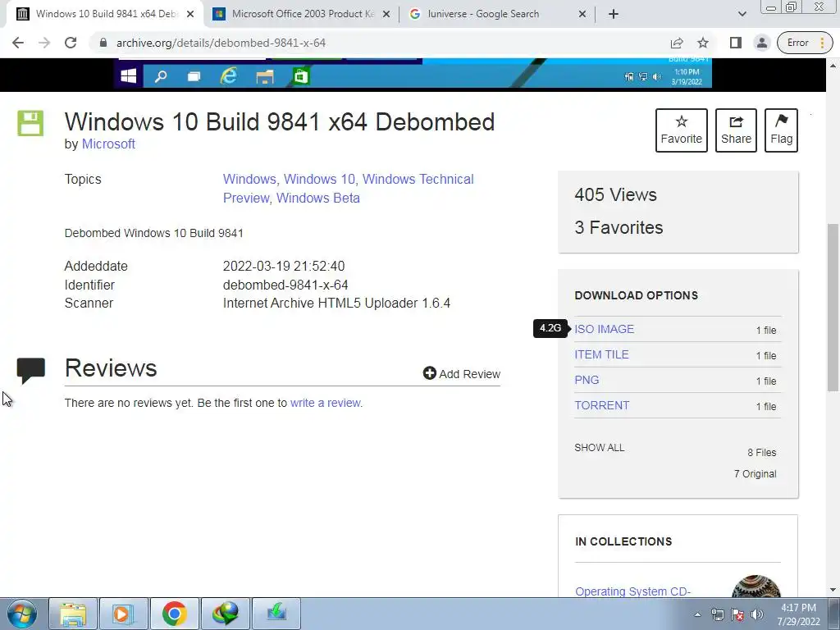The height and width of the screenshot is (630, 840).
Task: Click the Addeddate value 2022-03-19 21:52:40
Action: coord(283,267)
